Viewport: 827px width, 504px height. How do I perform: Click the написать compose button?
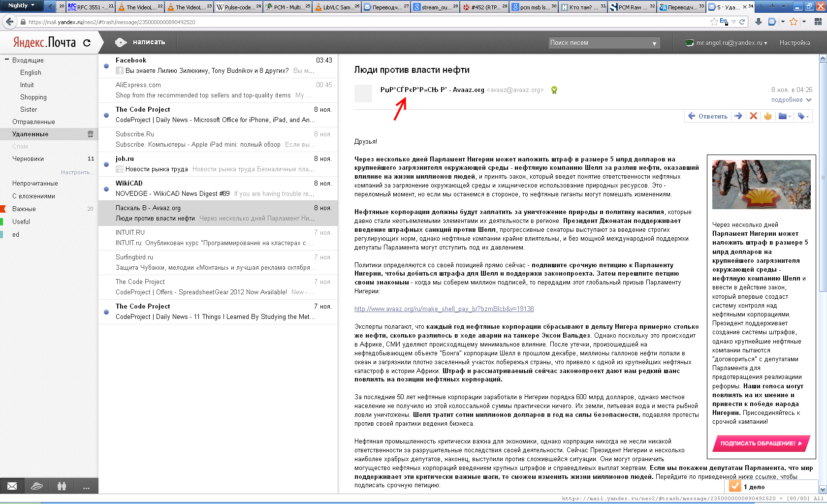pos(140,42)
